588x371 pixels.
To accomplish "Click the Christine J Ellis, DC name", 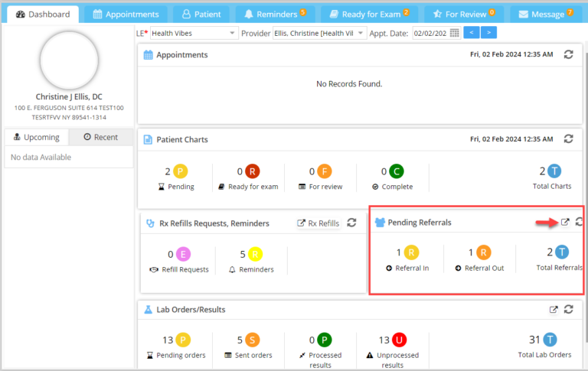I will click(x=69, y=96).
